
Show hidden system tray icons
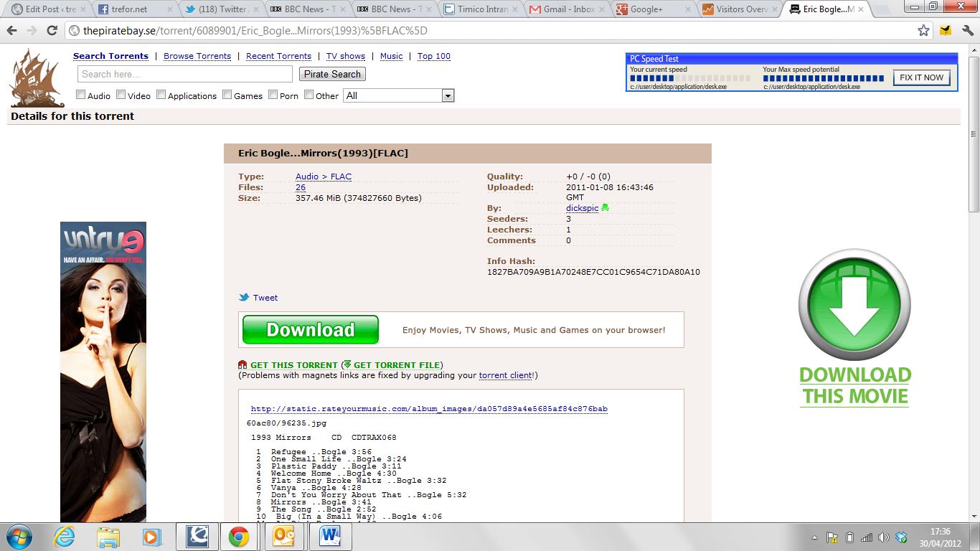click(x=814, y=537)
